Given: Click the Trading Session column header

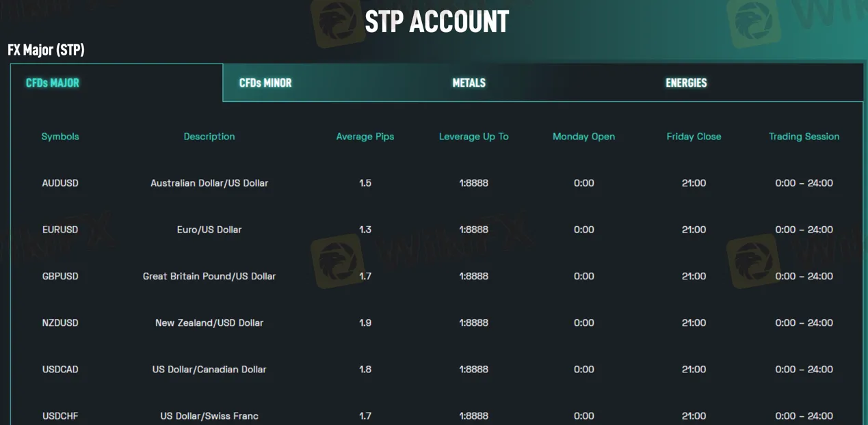Looking at the screenshot, I should (804, 137).
